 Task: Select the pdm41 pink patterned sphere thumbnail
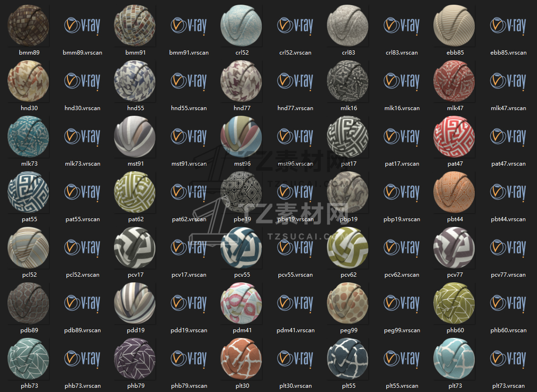click(x=241, y=304)
